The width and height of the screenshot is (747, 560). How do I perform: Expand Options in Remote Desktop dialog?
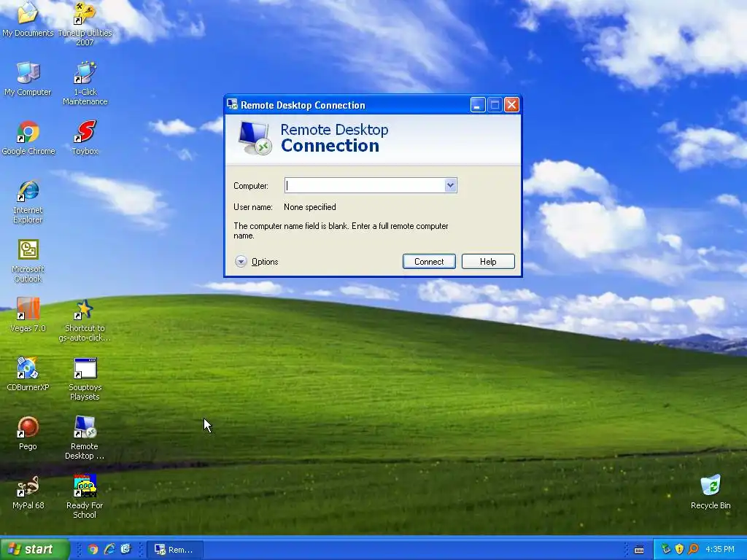(256, 262)
